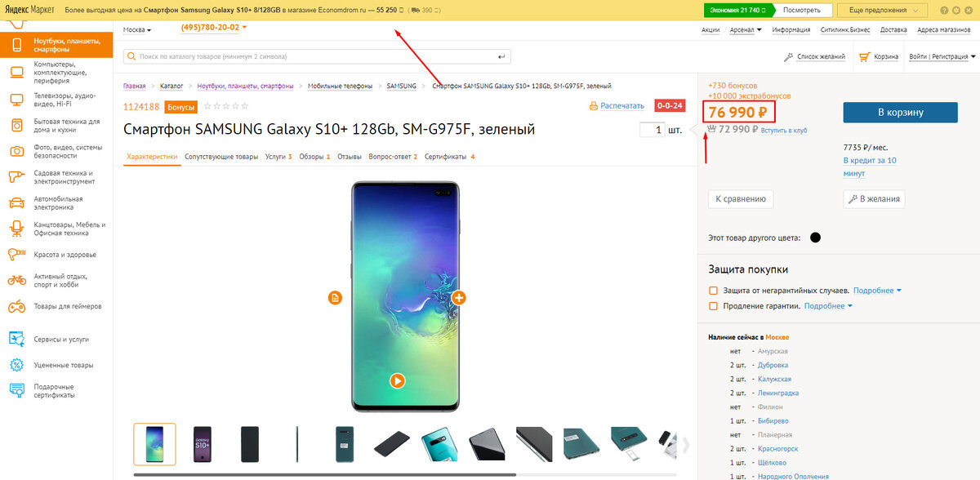Viewport: 980px width, 480px height.
Task: Advance the thumbnail gallery with the right arrow
Action: pyautogui.click(x=686, y=444)
